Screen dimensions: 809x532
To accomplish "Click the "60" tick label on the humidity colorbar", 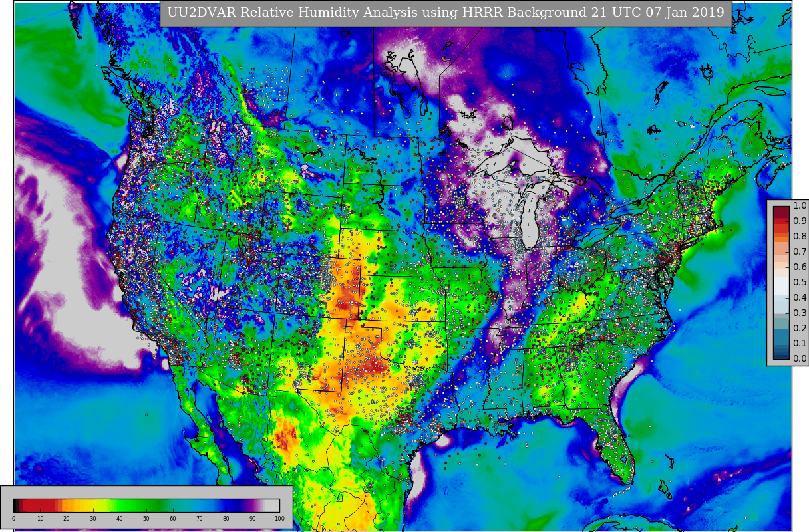I will click(x=173, y=519).
